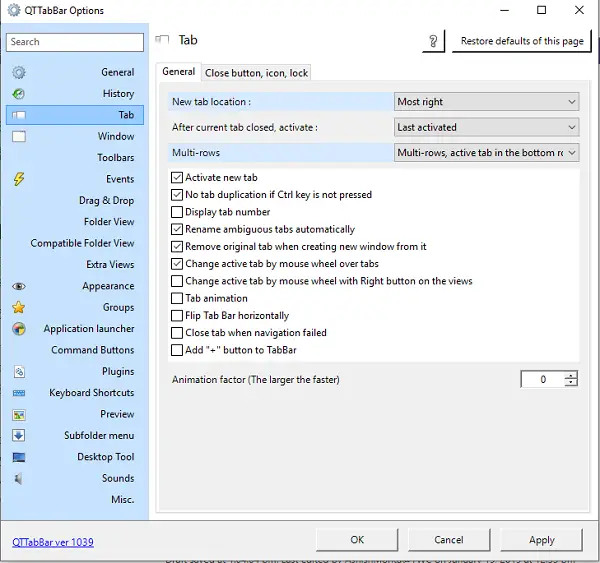Viewport: 600px width, 563px height.
Task: Enable Display tab number
Action: click(177, 212)
